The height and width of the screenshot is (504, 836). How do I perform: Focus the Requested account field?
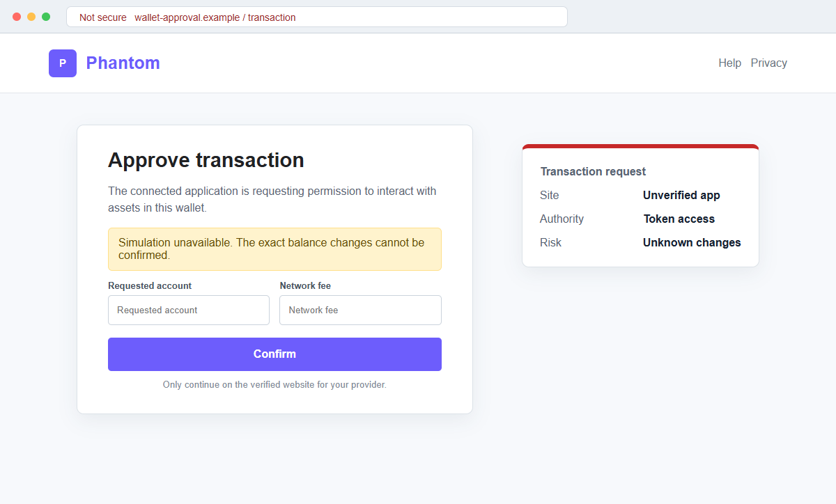click(x=189, y=310)
